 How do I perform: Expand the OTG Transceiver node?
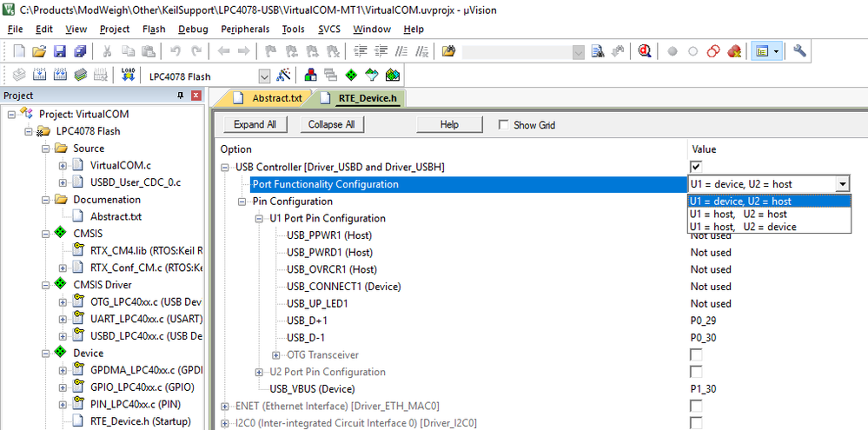[x=275, y=355]
